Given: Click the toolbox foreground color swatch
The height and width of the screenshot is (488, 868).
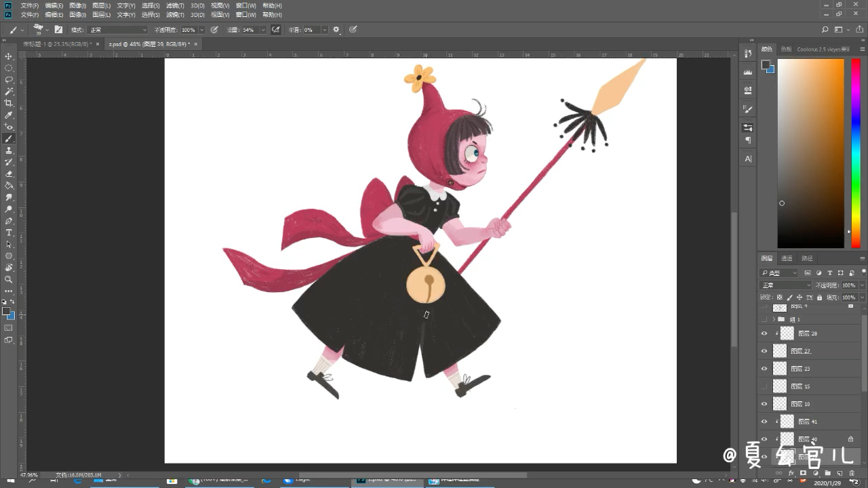Looking at the screenshot, I should click(x=6, y=312).
